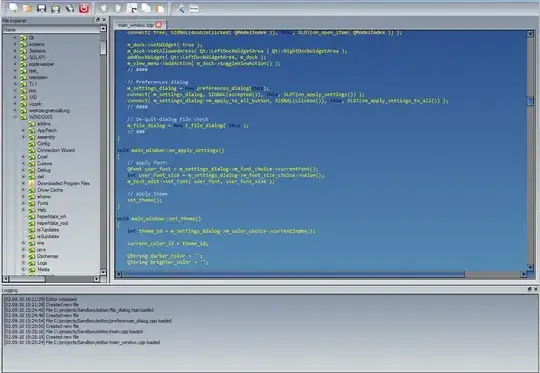Click the Copy pages toolbar icon

pyautogui.click(x=146, y=8)
